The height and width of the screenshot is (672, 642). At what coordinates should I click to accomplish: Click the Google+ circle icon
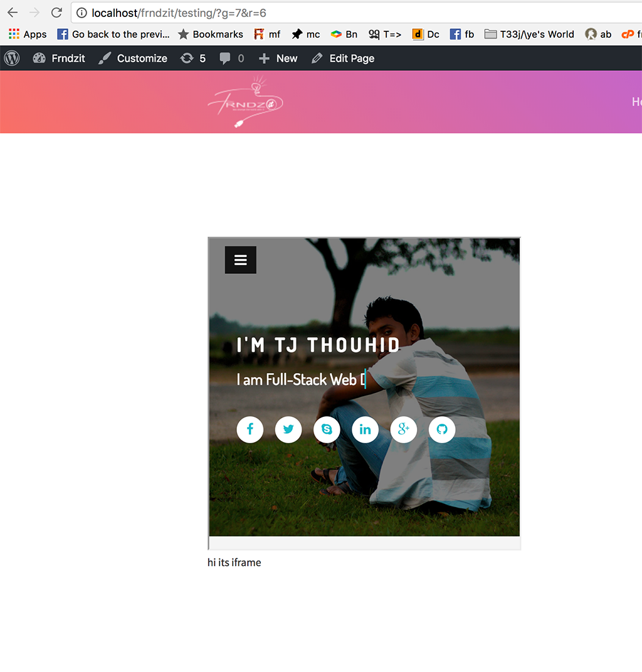403,429
